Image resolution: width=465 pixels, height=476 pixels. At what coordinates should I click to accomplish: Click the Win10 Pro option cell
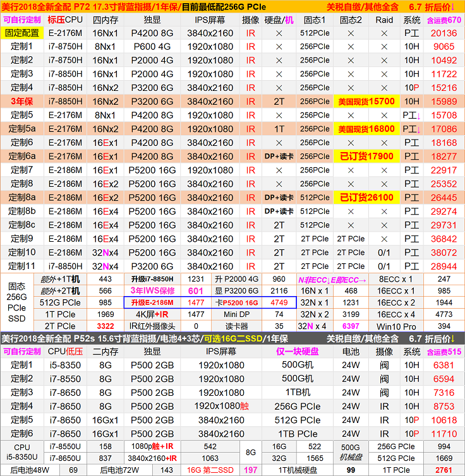[x=396, y=326]
